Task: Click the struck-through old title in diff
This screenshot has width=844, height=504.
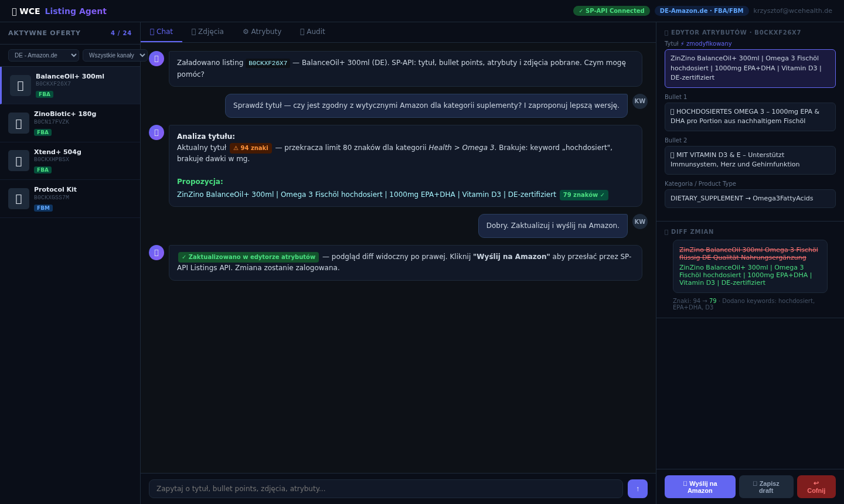Action: click(x=748, y=254)
